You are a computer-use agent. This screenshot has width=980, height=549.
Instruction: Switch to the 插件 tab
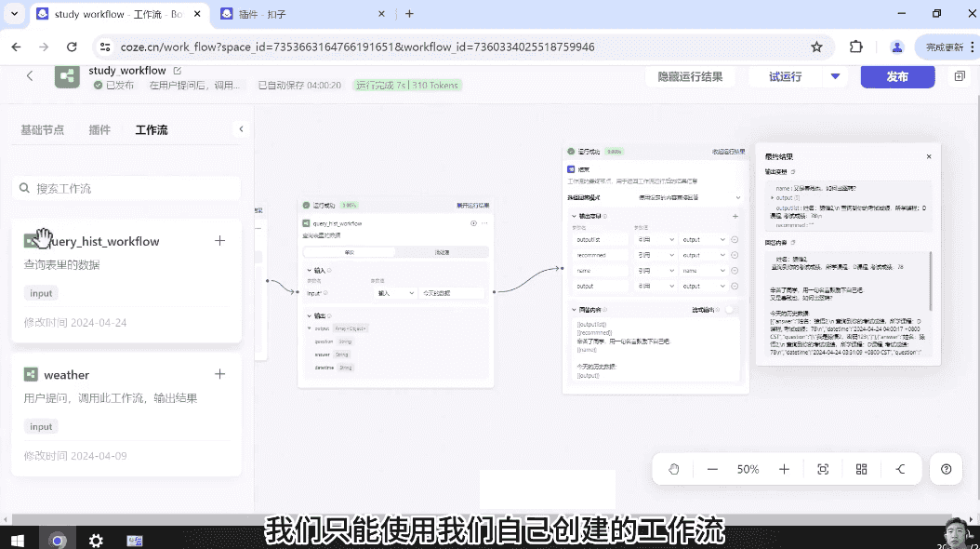pyautogui.click(x=99, y=130)
